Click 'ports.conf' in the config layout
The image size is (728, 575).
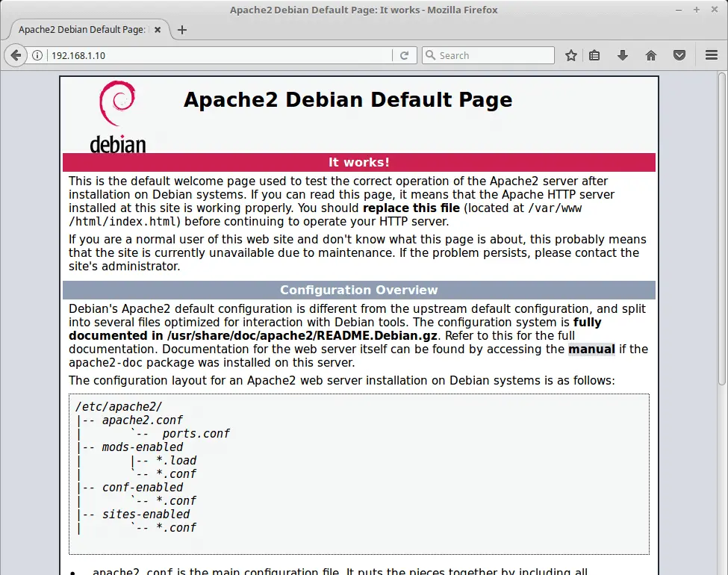coord(196,434)
